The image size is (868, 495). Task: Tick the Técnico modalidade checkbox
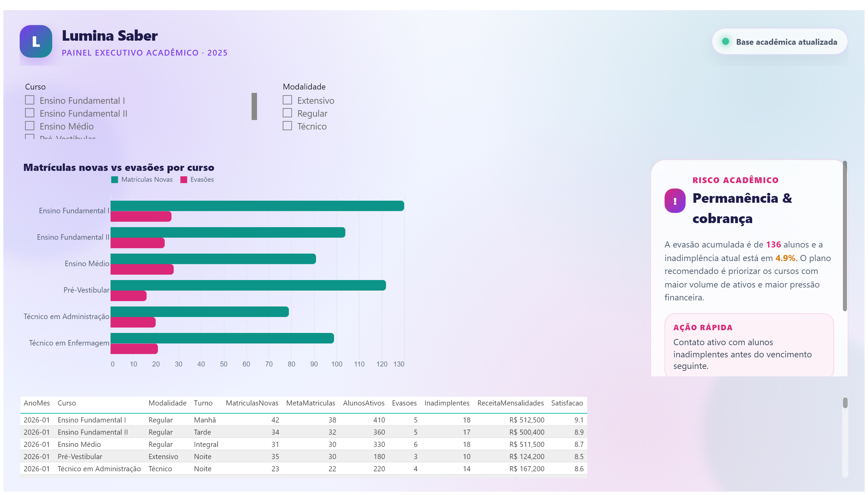(x=287, y=126)
